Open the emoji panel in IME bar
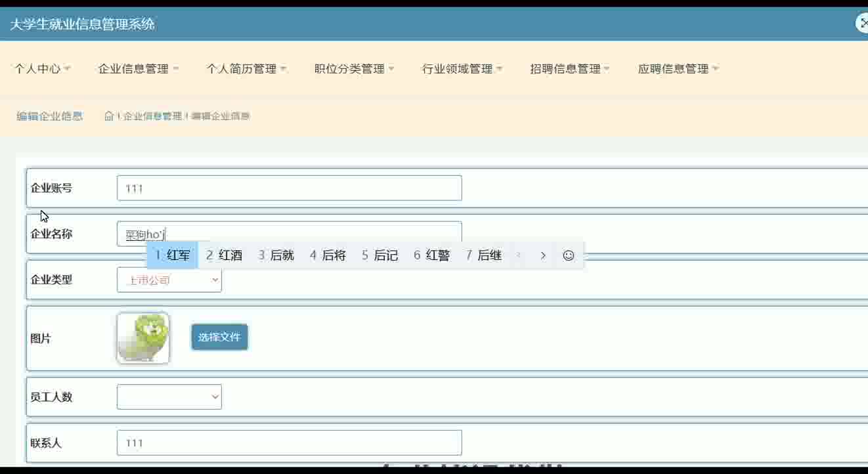 tap(569, 255)
